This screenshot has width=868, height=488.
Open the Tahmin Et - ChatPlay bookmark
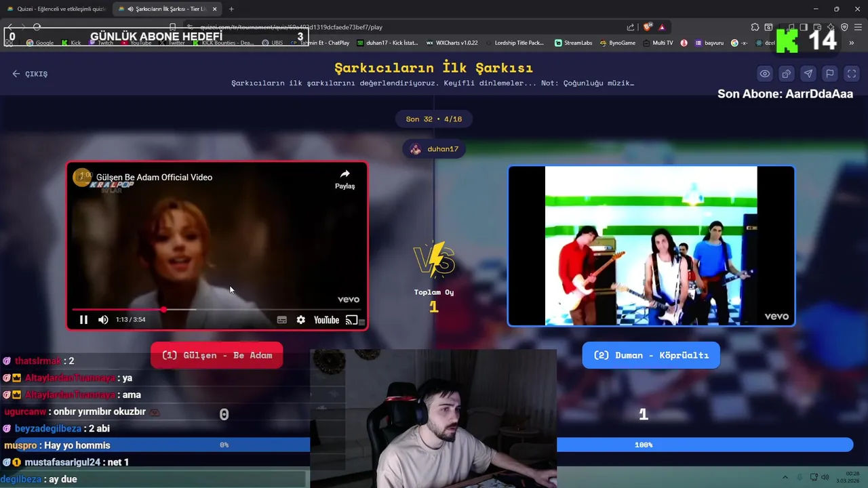tap(320, 43)
